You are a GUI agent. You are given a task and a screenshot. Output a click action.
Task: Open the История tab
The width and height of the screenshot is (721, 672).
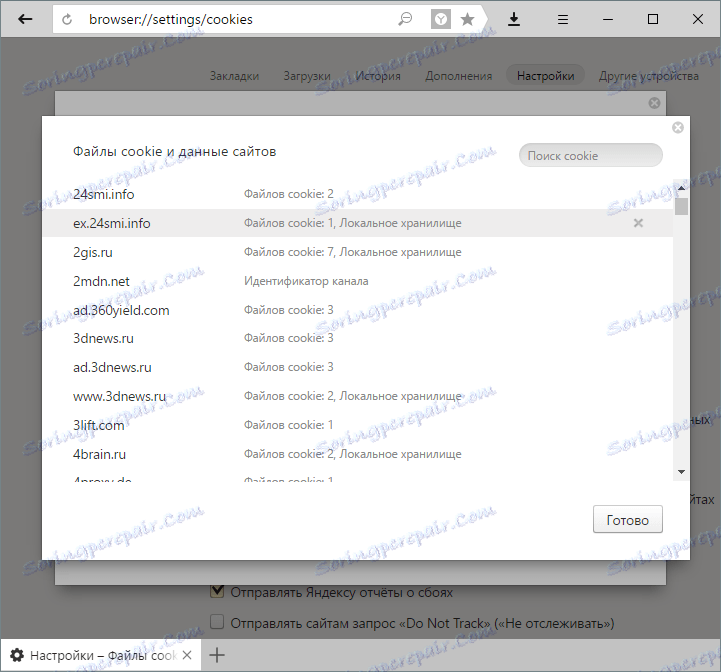[x=378, y=76]
